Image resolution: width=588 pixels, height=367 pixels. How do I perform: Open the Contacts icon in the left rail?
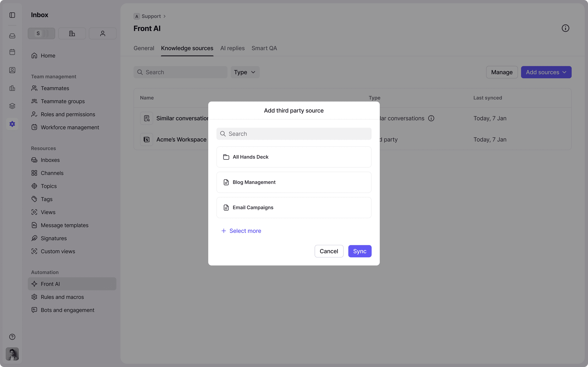[12, 70]
